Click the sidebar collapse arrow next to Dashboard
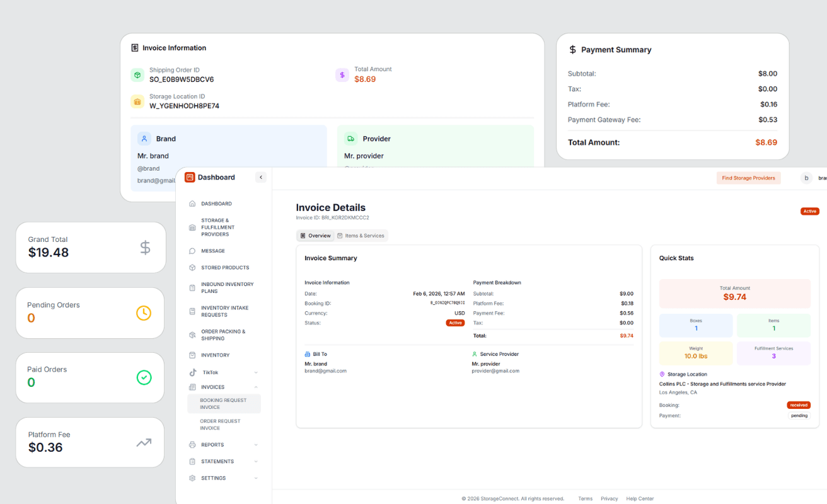Screen dimensions: 827x504 coord(260,177)
